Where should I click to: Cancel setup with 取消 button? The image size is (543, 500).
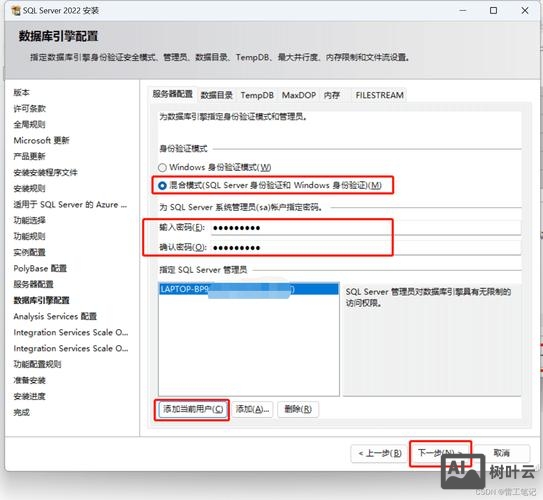tap(501, 453)
